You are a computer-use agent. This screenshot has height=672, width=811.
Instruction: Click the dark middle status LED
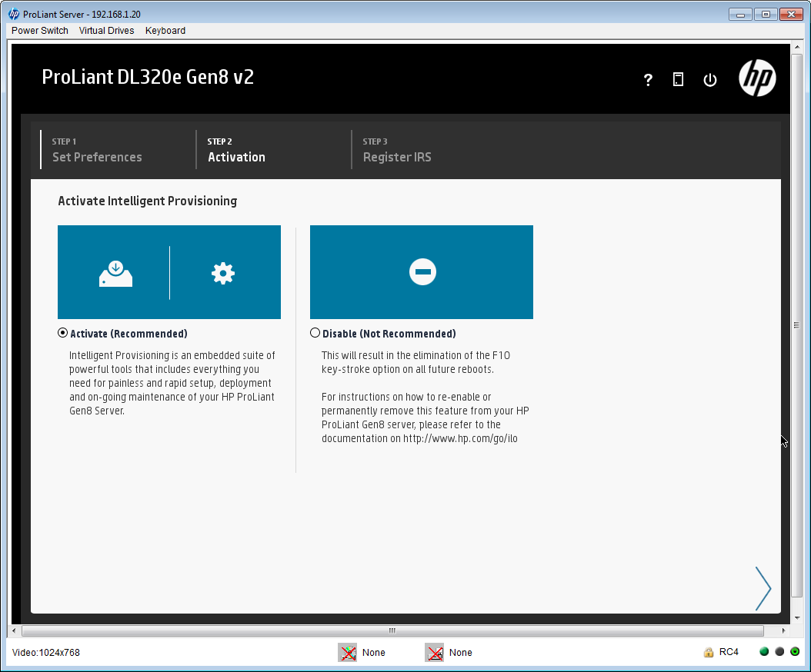[x=779, y=652]
